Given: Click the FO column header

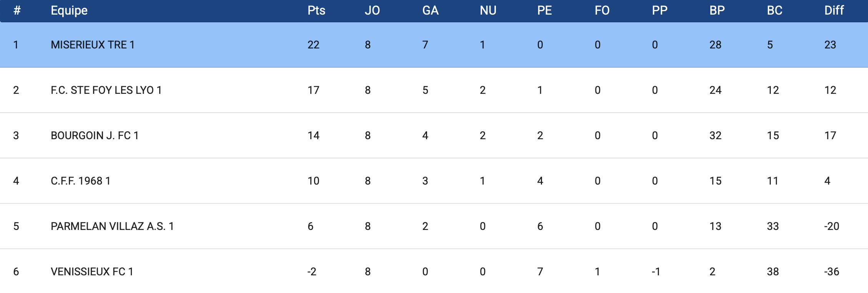Looking at the screenshot, I should coord(602,10).
